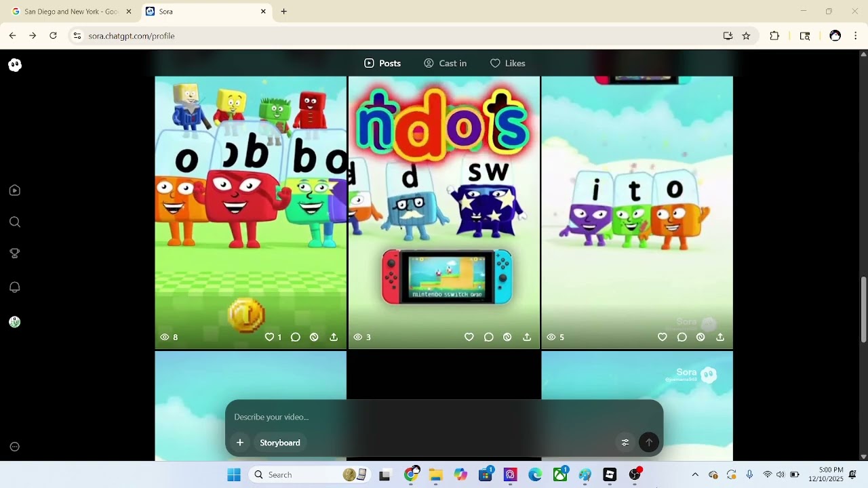Switch to the Posts tab

(x=382, y=63)
